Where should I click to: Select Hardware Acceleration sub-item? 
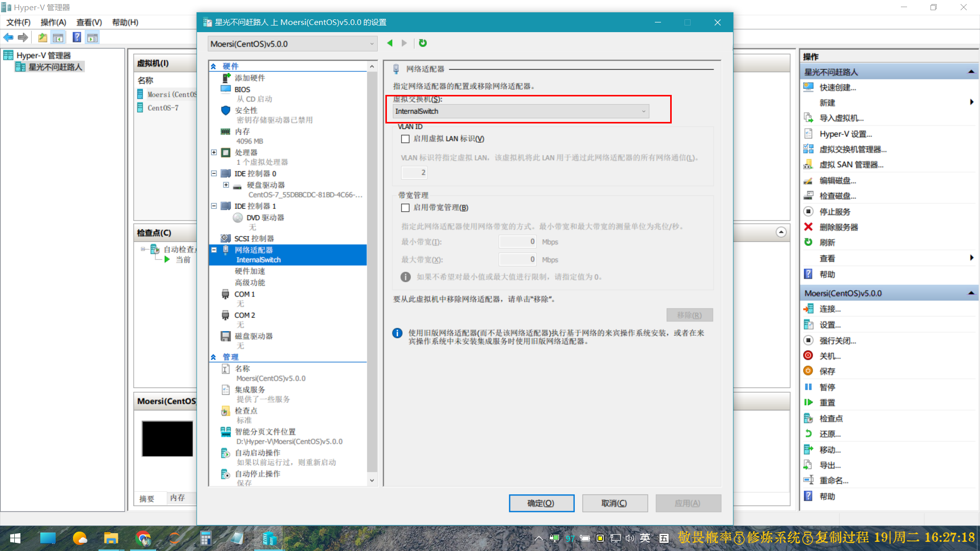[x=250, y=271]
